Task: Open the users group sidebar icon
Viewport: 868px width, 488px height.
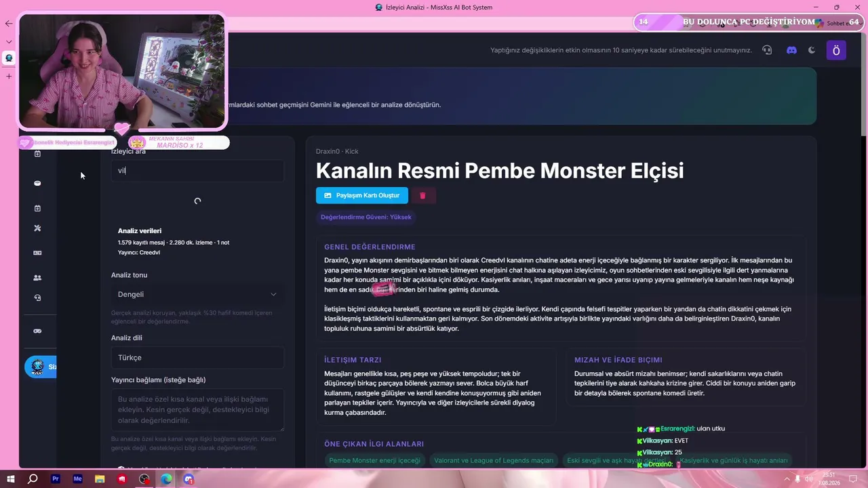Action: pyautogui.click(x=37, y=277)
